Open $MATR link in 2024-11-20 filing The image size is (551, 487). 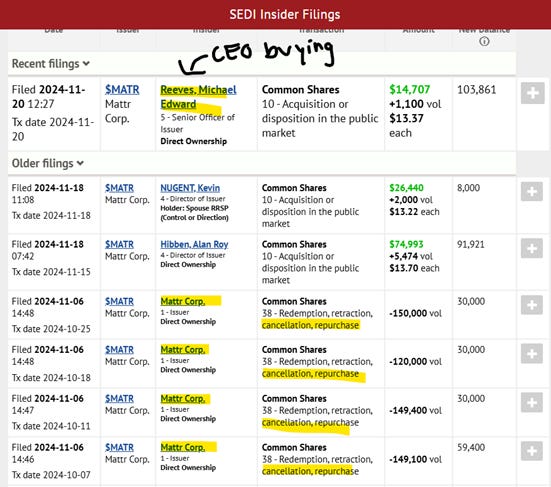click(x=122, y=90)
